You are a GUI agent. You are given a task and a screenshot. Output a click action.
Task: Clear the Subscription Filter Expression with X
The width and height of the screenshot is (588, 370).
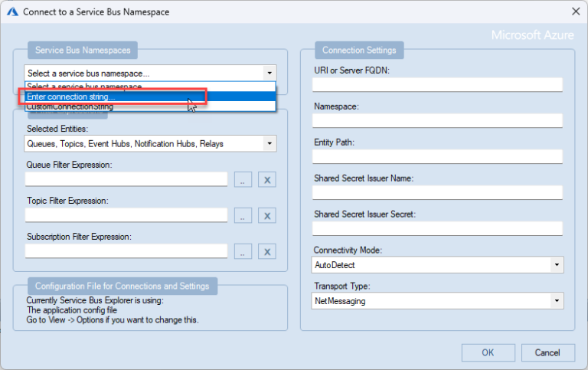[x=267, y=251]
